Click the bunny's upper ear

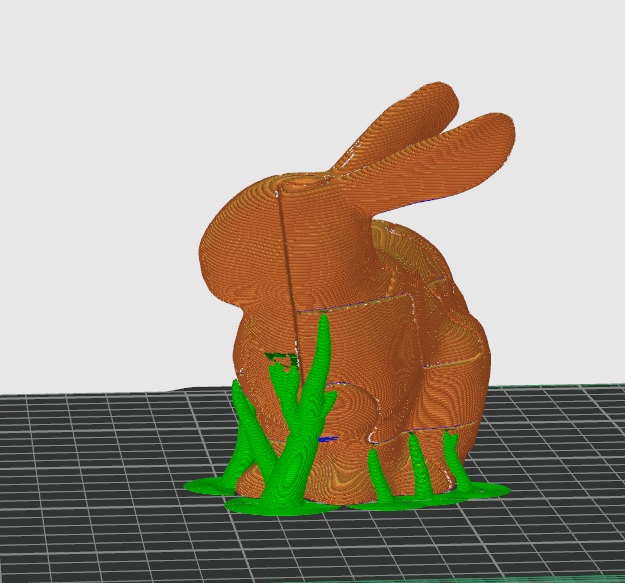click(399, 124)
